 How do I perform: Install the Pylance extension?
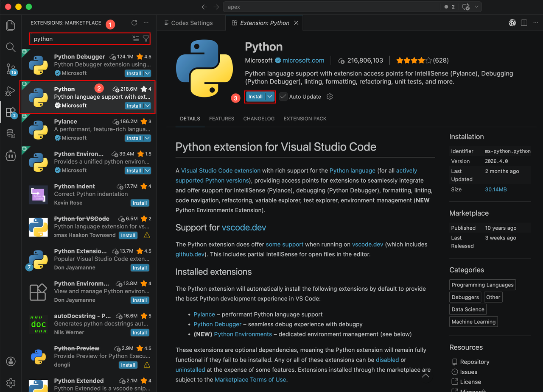134,138
